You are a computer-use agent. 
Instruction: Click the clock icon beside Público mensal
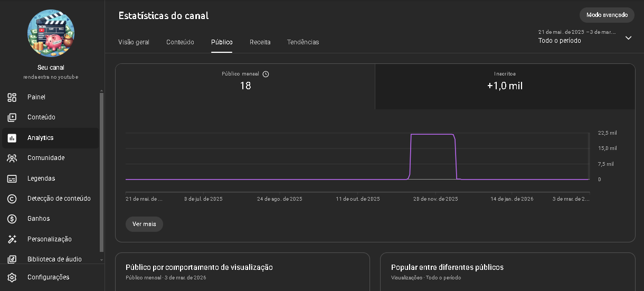[266, 74]
